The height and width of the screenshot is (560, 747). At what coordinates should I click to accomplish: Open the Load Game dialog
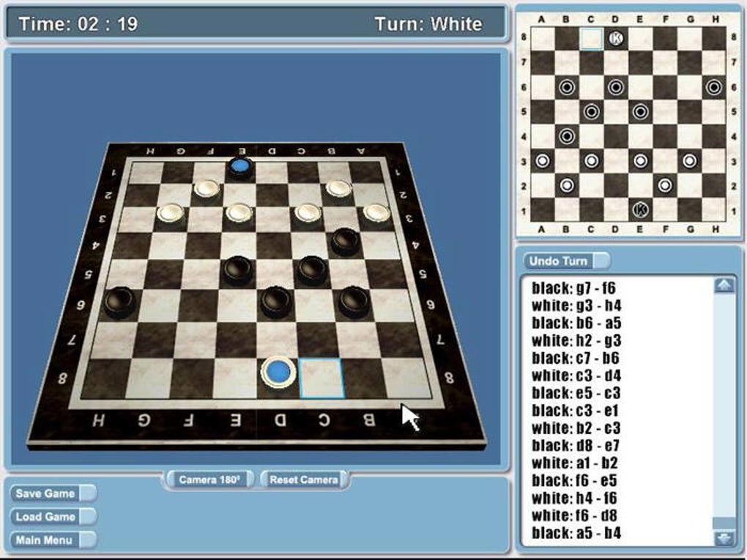click(x=53, y=517)
